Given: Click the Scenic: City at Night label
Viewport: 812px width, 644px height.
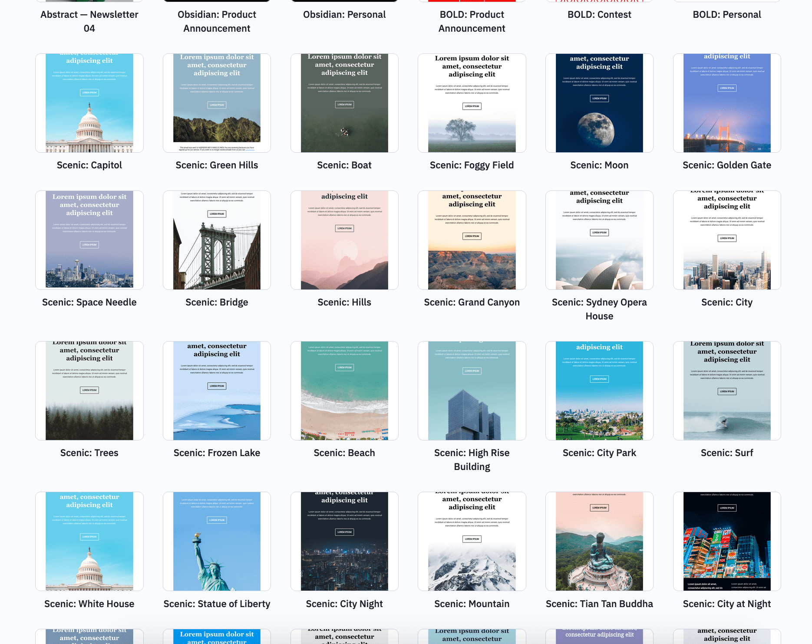Looking at the screenshot, I should pos(727,604).
